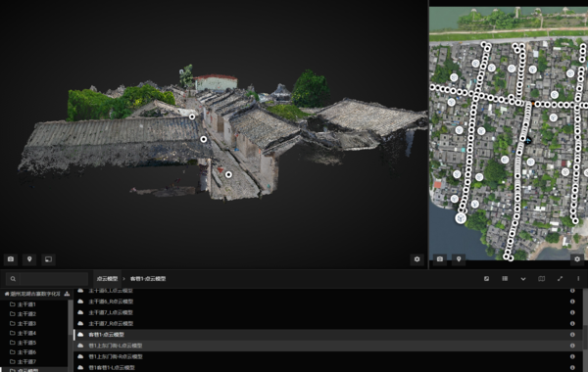Select the 巷1客巷1-L点云模型 row
Image resolution: width=588 pixels, height=372 pixels.
327,367
